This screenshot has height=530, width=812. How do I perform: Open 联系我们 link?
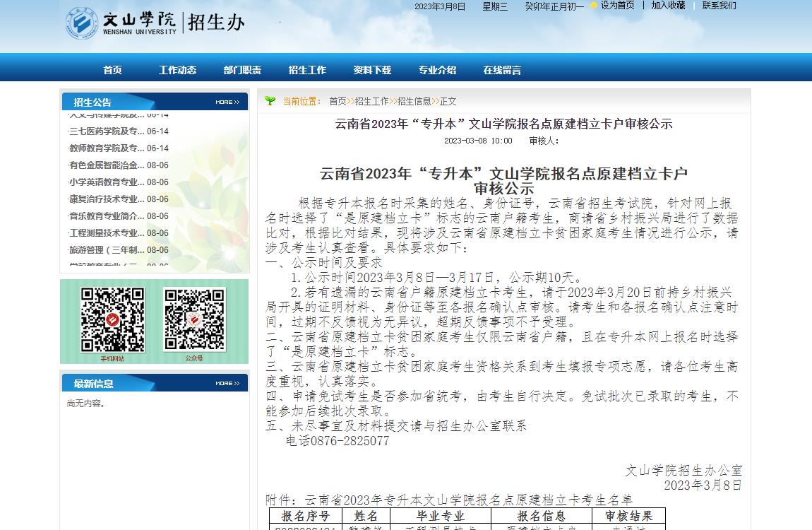[x=719, y=5]
